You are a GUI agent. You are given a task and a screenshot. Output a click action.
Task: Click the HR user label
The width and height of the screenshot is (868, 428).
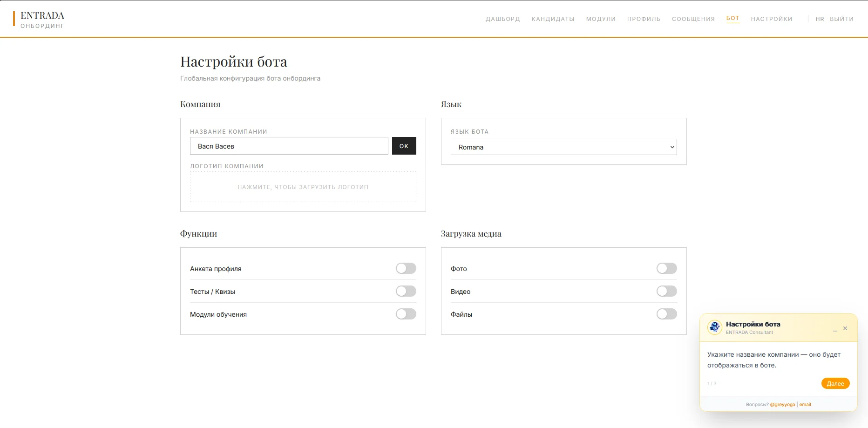[820, 19]
